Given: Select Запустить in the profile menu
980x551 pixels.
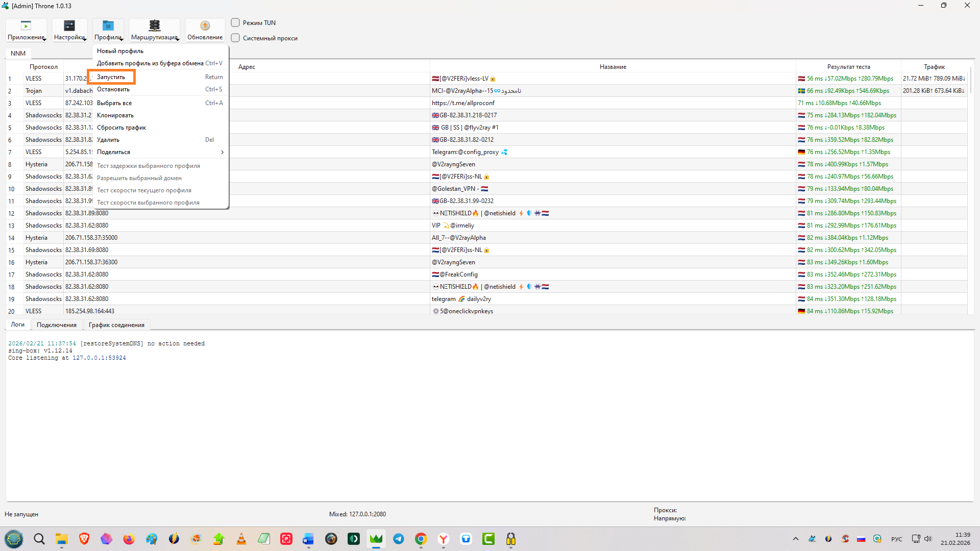Looking at the screenshot, I should pyautogui.click(x=111, y=77).
